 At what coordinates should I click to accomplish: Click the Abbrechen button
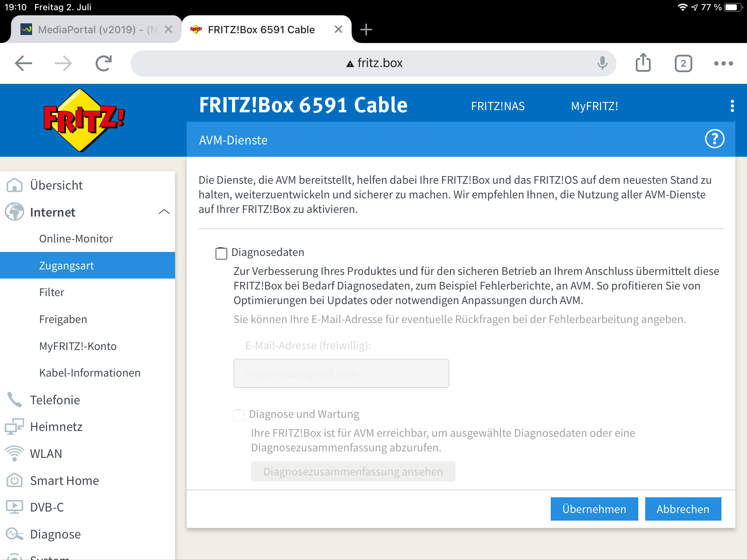pos(683,509)
